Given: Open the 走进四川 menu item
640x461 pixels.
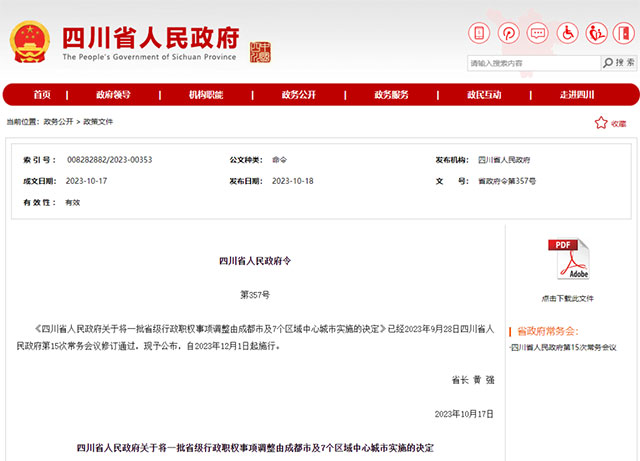Looking at the screenshot, I should click(577, 95).
